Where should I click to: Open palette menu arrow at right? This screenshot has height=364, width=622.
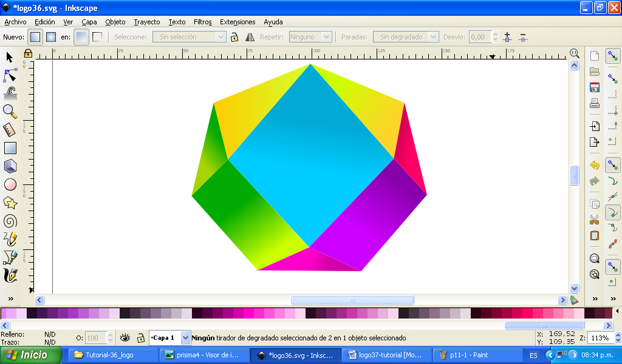617,311
